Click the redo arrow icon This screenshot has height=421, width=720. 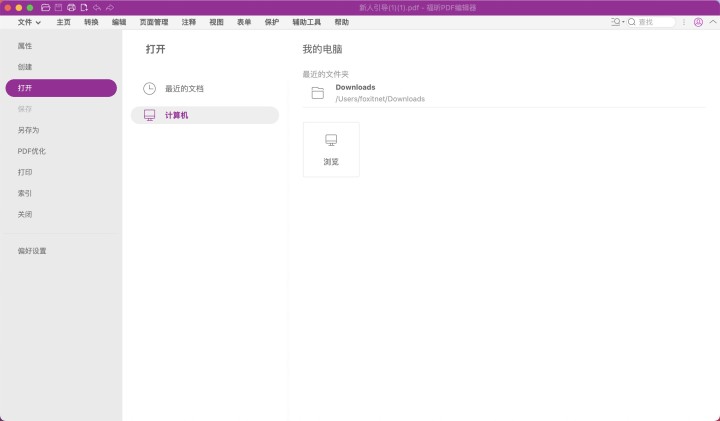[x=109, y=7]
